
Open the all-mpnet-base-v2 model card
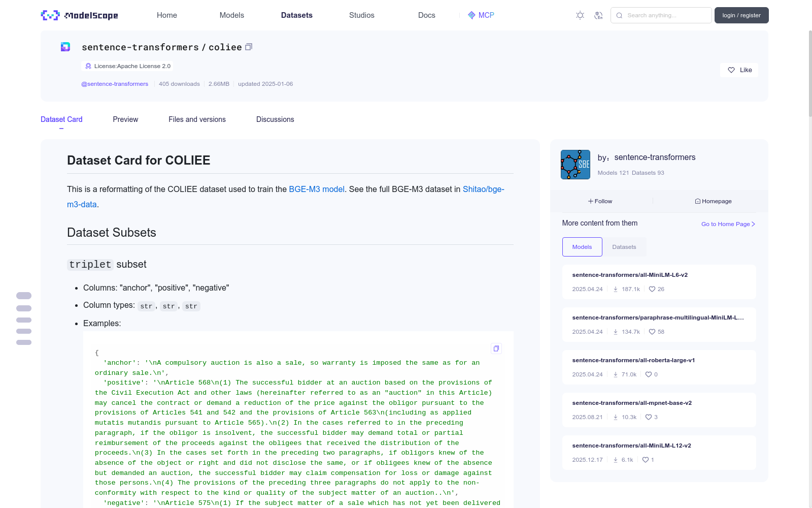click(659, 410)
